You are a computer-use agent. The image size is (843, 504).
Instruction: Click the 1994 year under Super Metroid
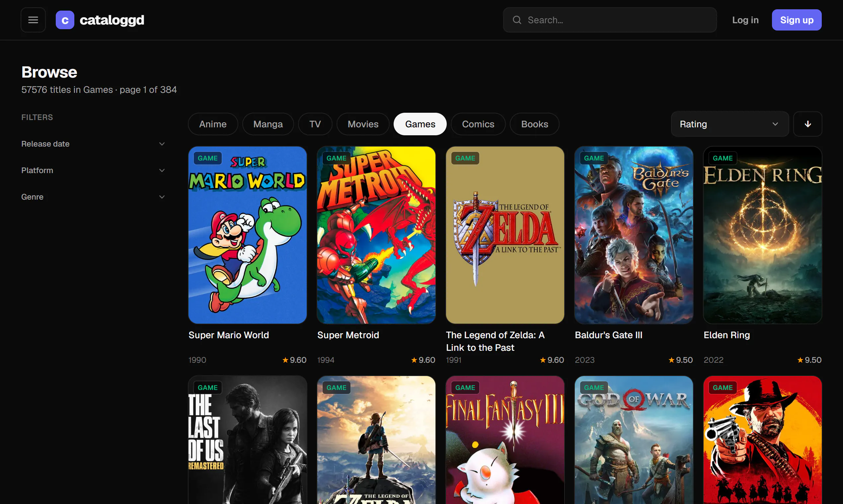point(326,360)
